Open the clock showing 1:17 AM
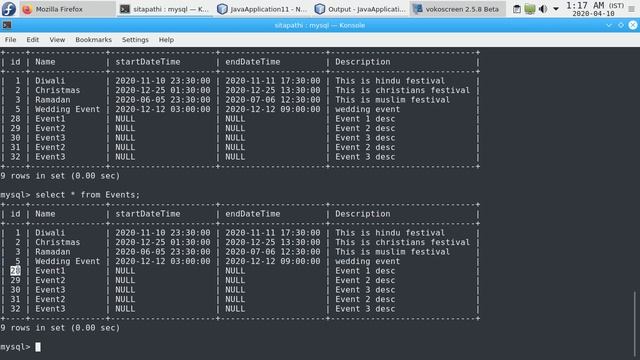 [595, 9]
